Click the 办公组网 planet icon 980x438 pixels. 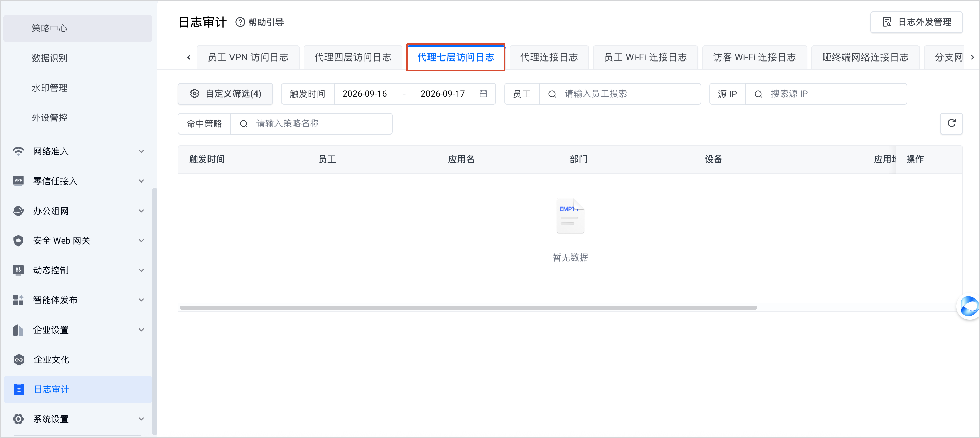pos(18,211)
